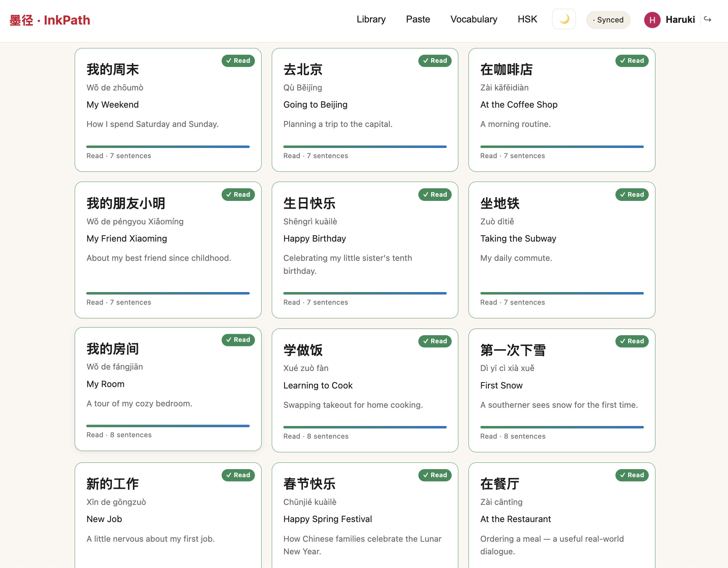Open the story titled 春节快乐
The height and width of the screenshot is (568, 728).
[310, 484]
